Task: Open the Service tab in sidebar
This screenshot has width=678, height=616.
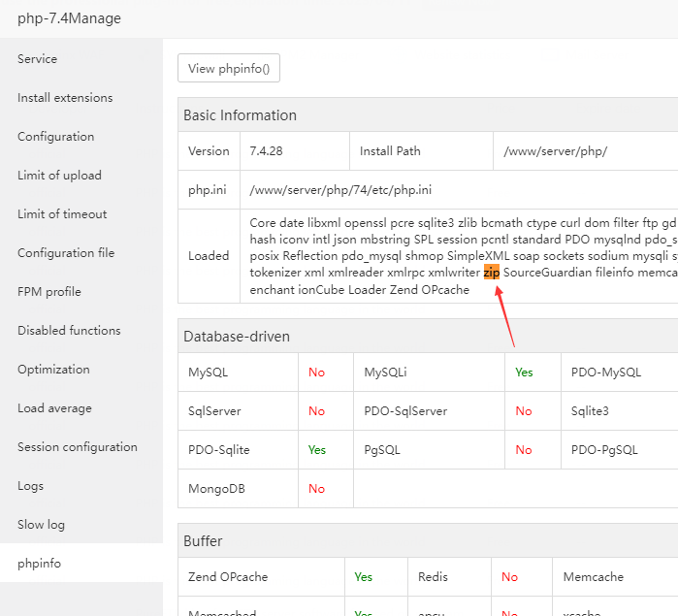Action: point(38,59)
